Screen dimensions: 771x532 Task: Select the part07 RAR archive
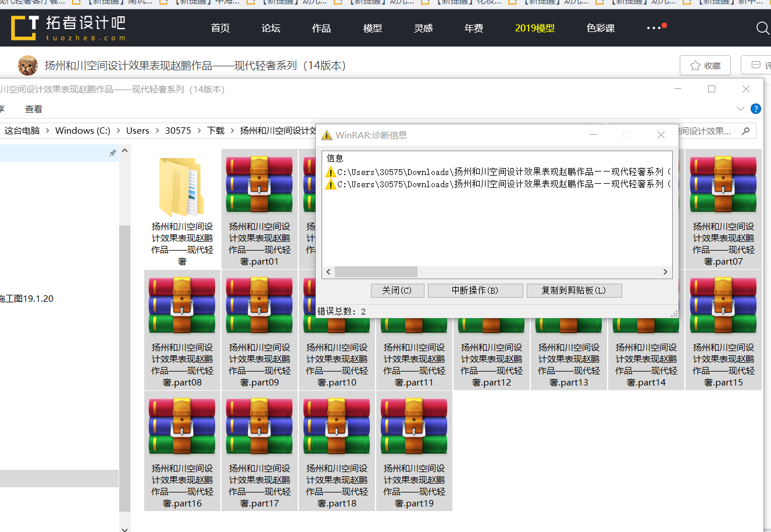pyautogui.click(x=723, y=209)
